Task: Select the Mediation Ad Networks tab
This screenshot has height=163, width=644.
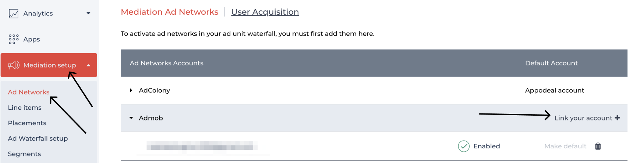Action: point(170,12)
